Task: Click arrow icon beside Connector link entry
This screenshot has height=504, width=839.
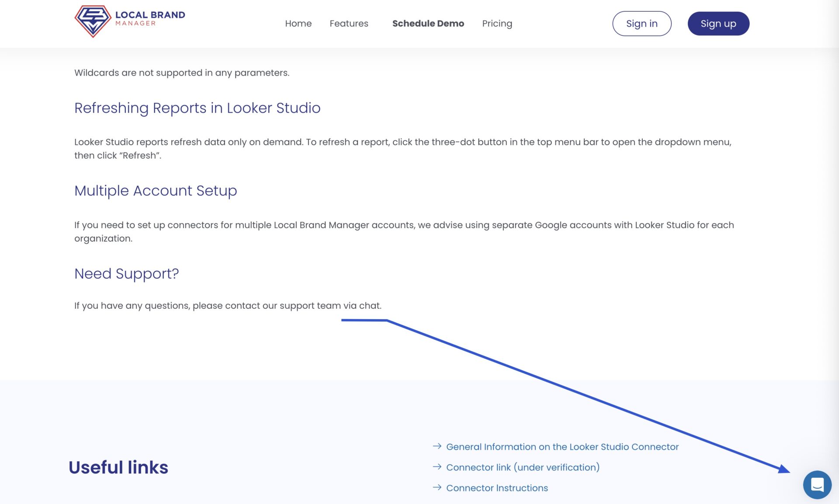Action: 437,467
